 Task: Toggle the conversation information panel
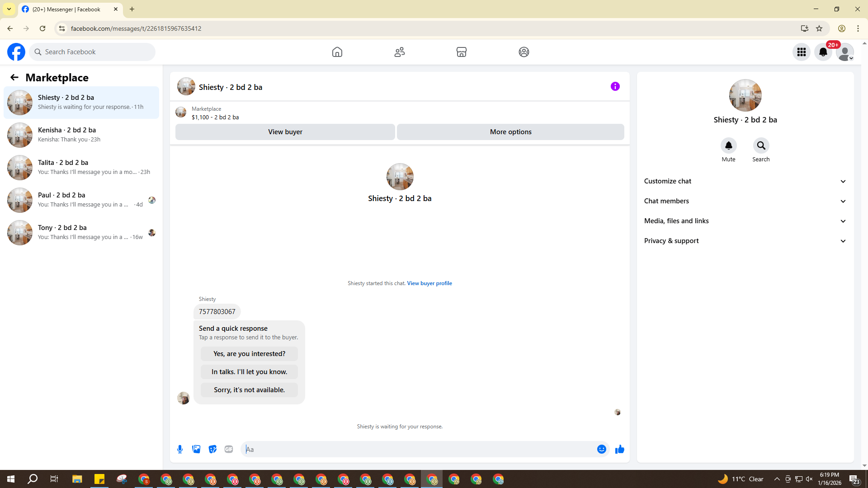(615, 86)
